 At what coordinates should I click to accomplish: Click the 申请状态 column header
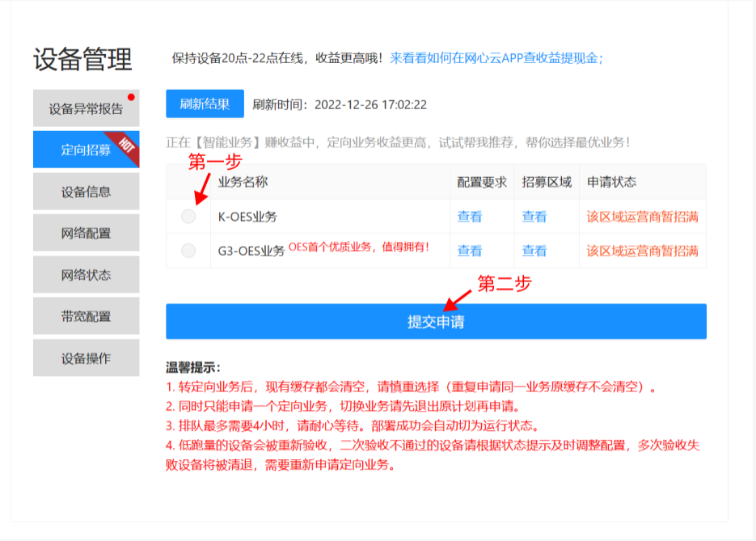tap(611, 182)
